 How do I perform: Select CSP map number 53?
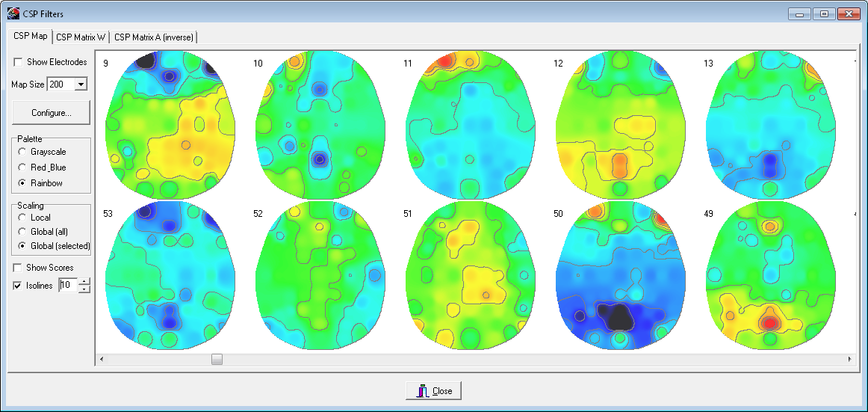(170, 275)
